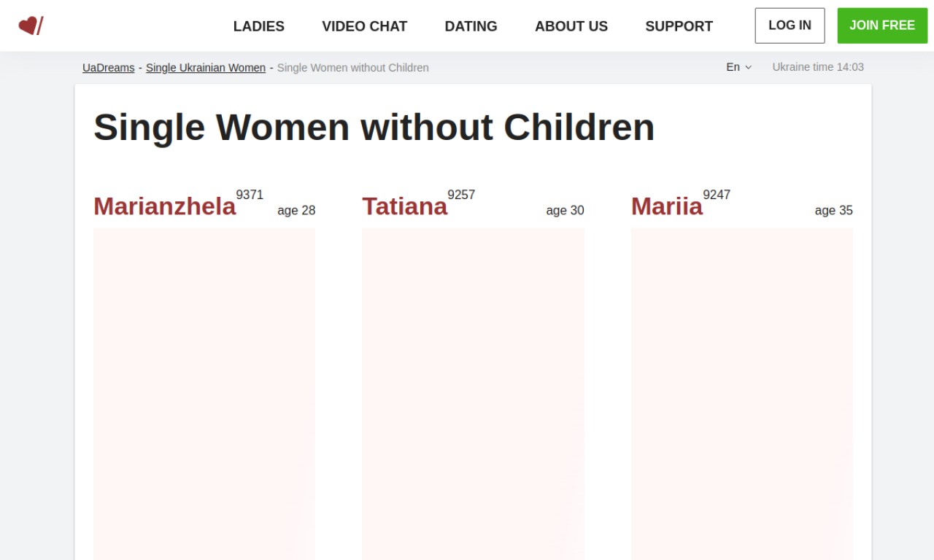Click the Ukraine time display
This screenshot has height=560, width=934.
(817, 67)
